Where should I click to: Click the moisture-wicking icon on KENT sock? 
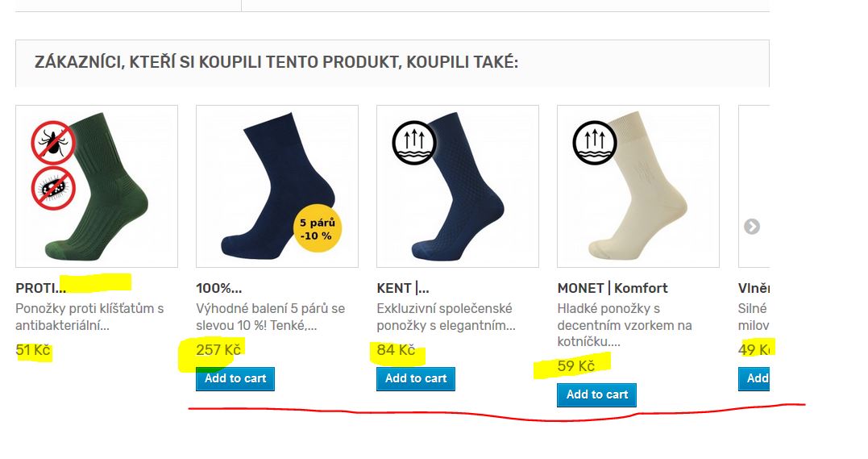(413, 143)
